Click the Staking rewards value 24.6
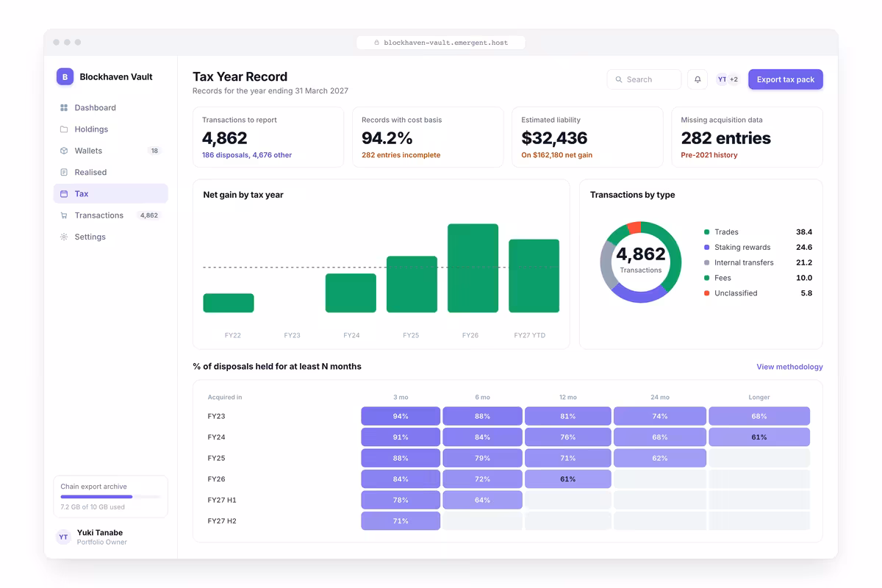This screenshot has height=588, width=882. coord(804,248)
